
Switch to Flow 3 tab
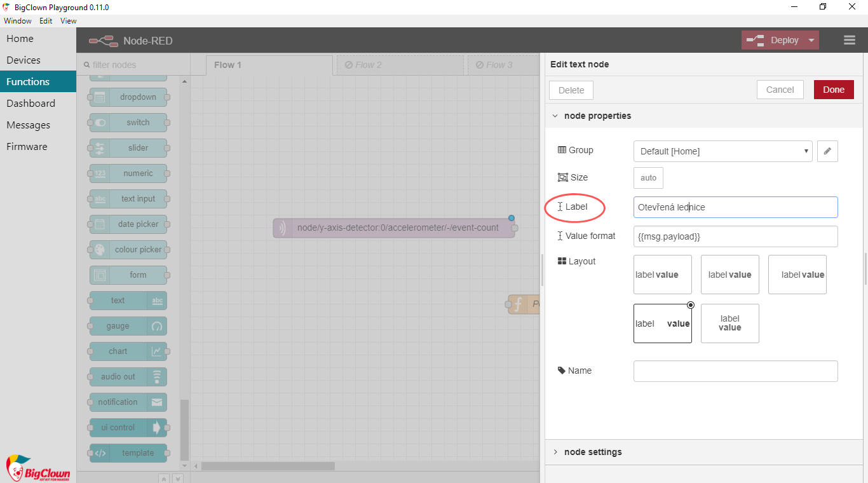point(503,65)
